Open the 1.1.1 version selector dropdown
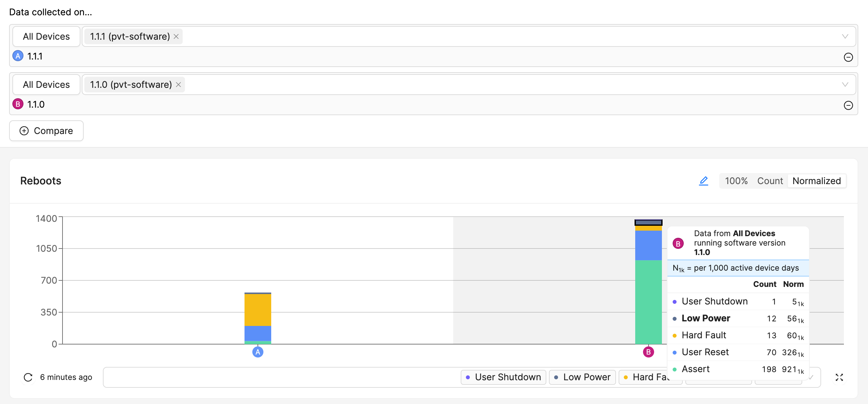 point(845,36)
